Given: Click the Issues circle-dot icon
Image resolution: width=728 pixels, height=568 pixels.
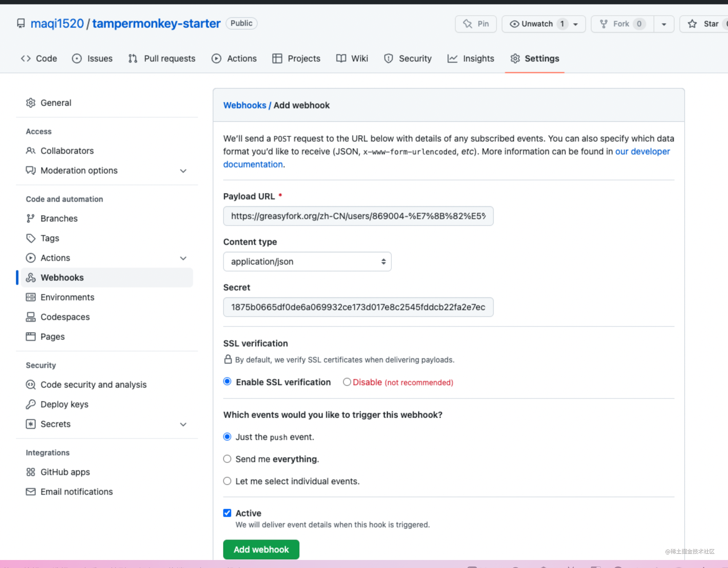Looking at the screenshot, I should (77, 59).
